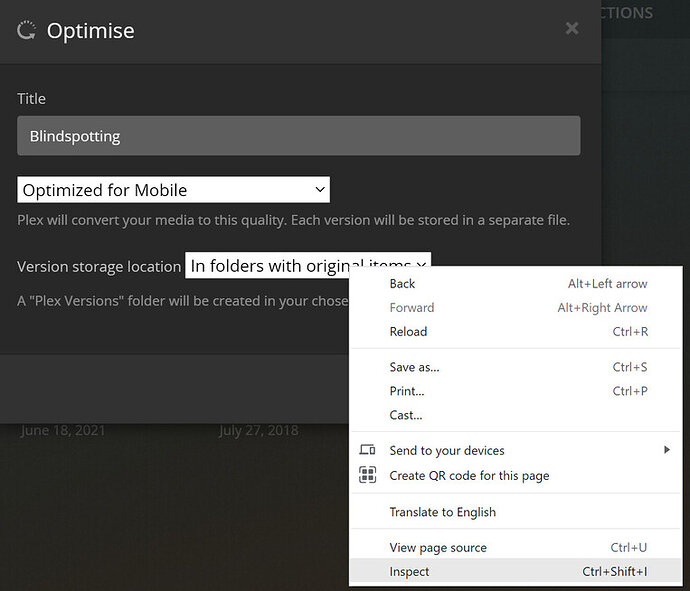Viewport: 690px width, 591px height.
Task: Click the Optimise loading spinner icon
Action: click(26, 30)
